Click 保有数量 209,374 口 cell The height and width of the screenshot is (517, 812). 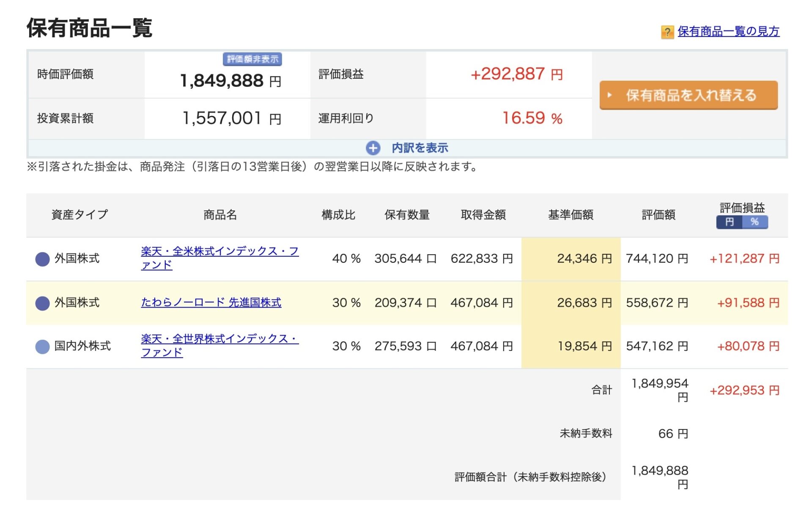click(405, 303)
